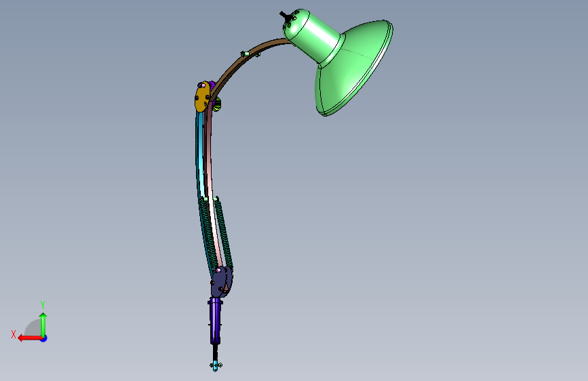
Task: Click the blue Z axis dot on triad
Action: click(x=44, y=338)
